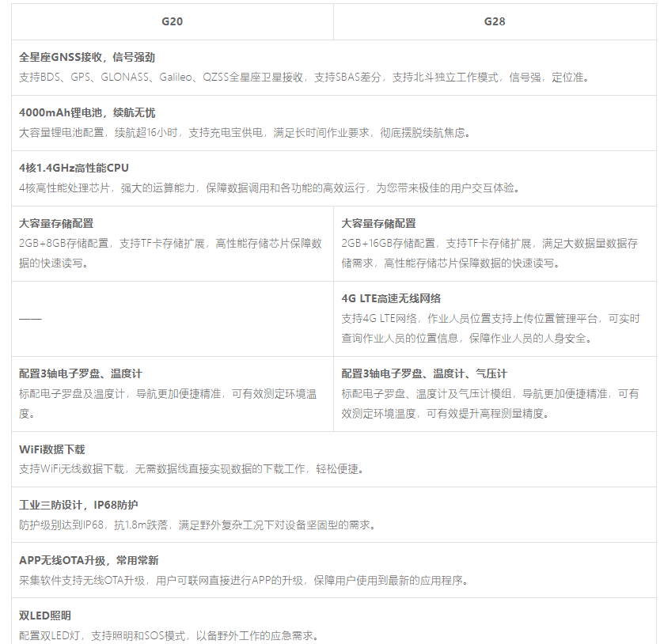This screenshot has width=664, height=644.
Task: Click the G28 column header
Action: tap(494, 21)
